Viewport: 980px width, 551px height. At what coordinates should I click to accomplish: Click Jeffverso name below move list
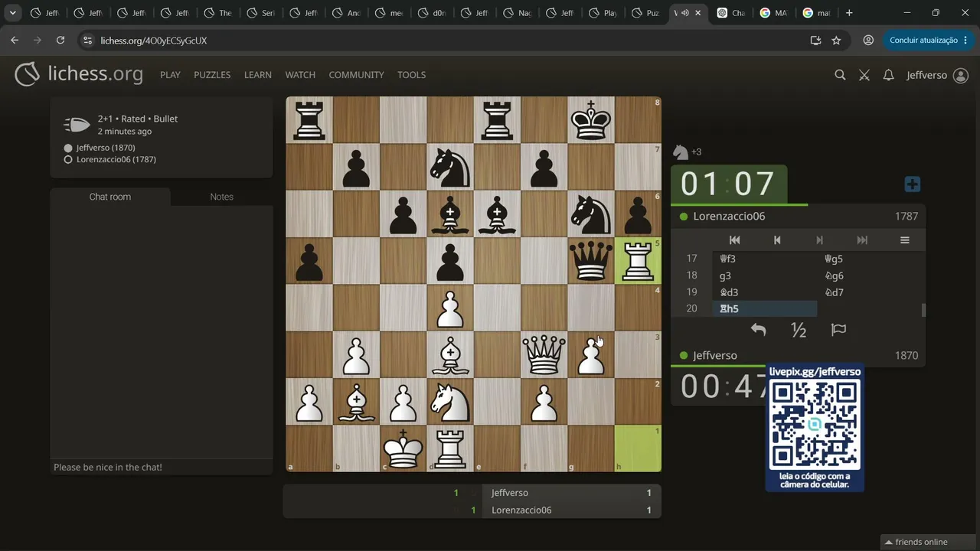715,356
